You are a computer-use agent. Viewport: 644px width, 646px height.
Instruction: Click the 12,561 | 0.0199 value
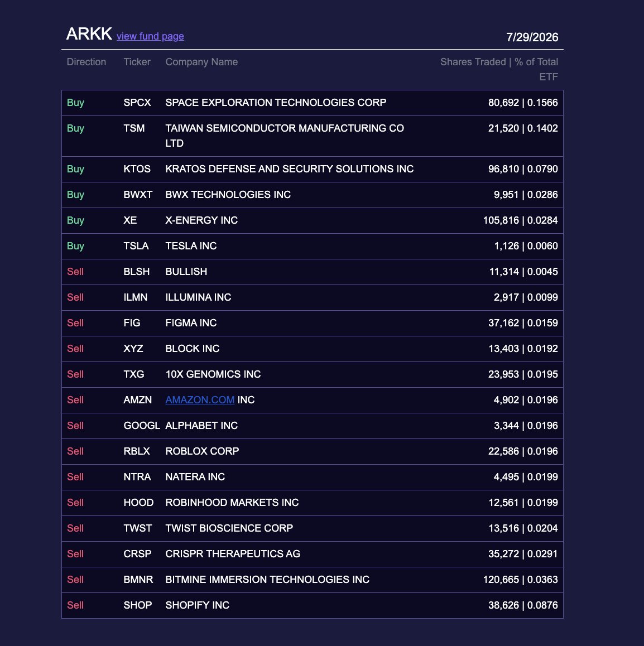(x=523, y=502)
